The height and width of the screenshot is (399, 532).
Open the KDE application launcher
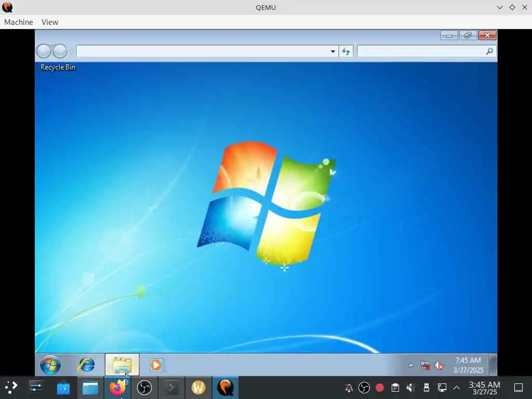11,388
